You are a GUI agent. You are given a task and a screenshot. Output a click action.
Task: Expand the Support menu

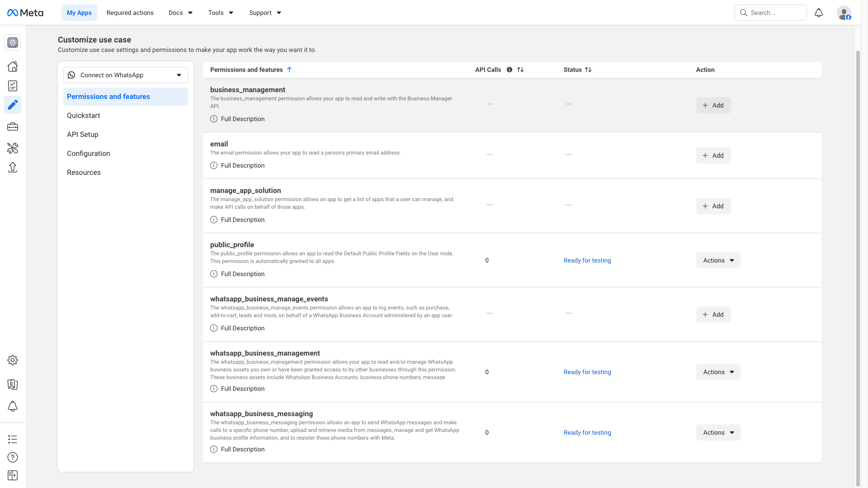click(x=265, y=13)
